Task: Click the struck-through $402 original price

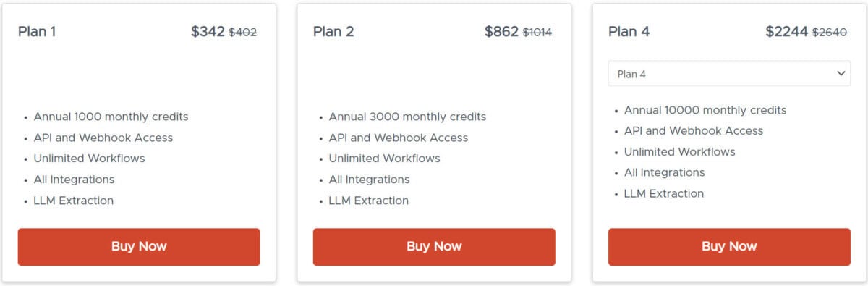Action: pos(243,33)
